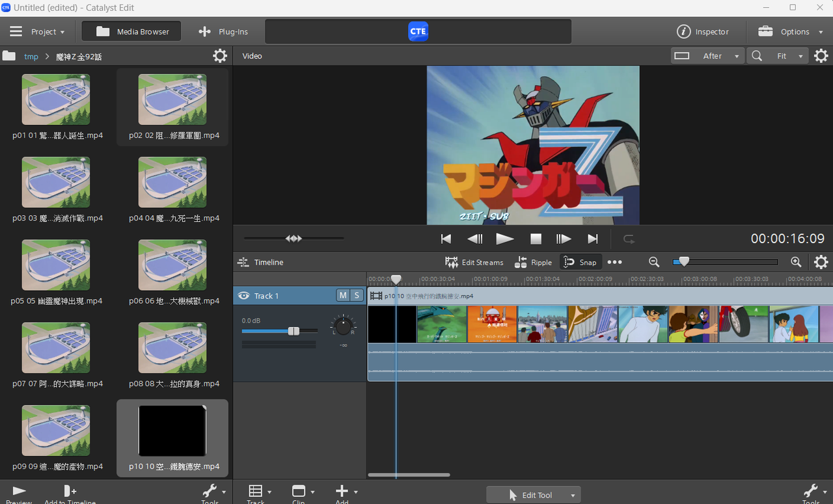Screen dimensions: 833x504
Task: Open the Plug-Ins panel
Action: pyautogui.click(x=223, y=32)
